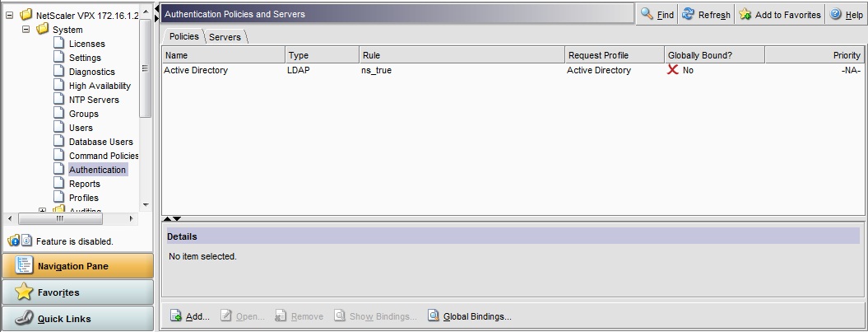Image resolution: width=868 pixels, height=332 pixels.
Task: Click the tree vertical scrollbar thumb
Action: 146,68
